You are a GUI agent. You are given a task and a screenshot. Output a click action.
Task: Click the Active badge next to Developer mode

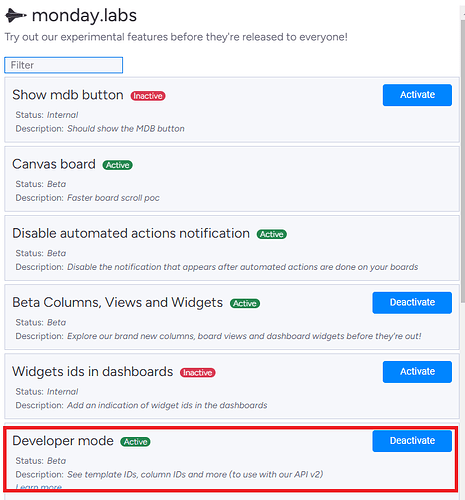tap(135, 442)
